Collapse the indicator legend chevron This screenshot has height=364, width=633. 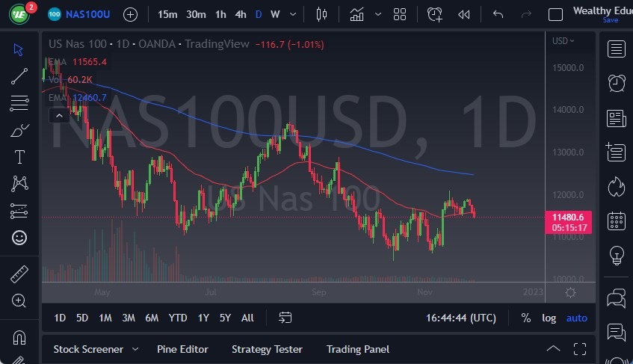click(x=59, y=116)
